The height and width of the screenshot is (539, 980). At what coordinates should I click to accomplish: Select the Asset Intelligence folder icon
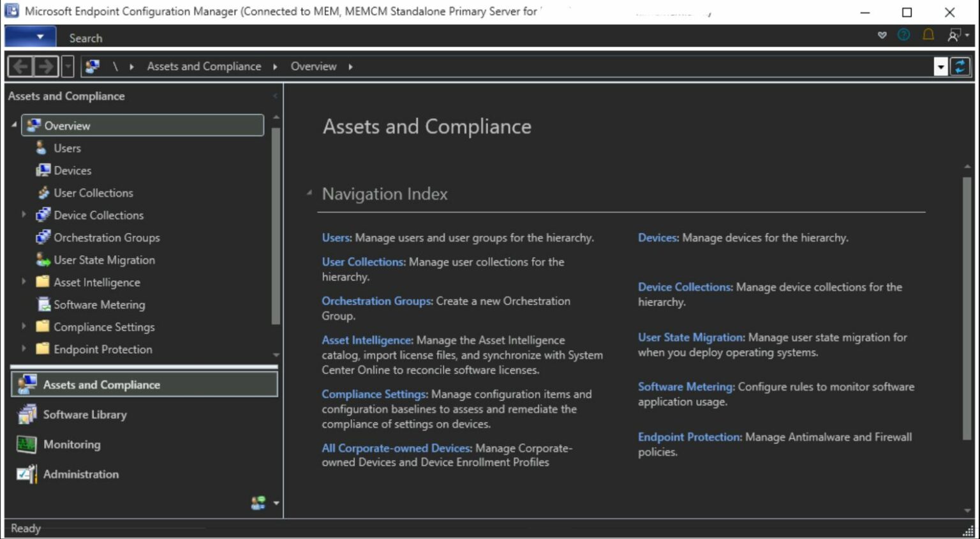[x=43, y=282]
